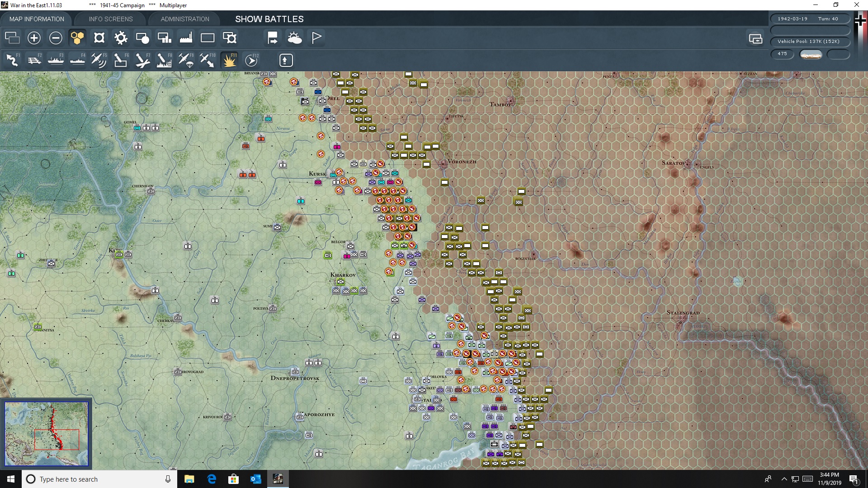The height and width of the screenshot is (488, 868).
Task: Show weather with the sun cloud icon
Action: pyautogui.click(x=295, y=38)
